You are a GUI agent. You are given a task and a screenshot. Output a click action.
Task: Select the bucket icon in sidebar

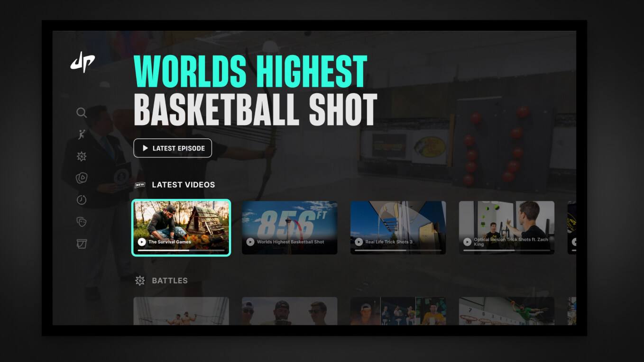(82, 244)
